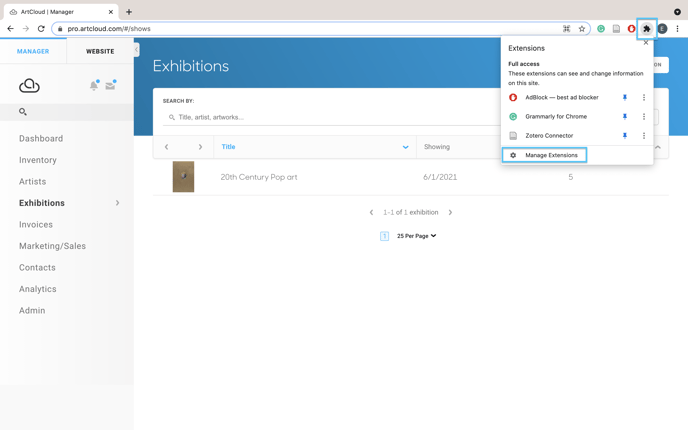688x430 pixels.
Task: Click the exhibition thumbnail image
Action: pyautogui.click(x=183, y=177)
